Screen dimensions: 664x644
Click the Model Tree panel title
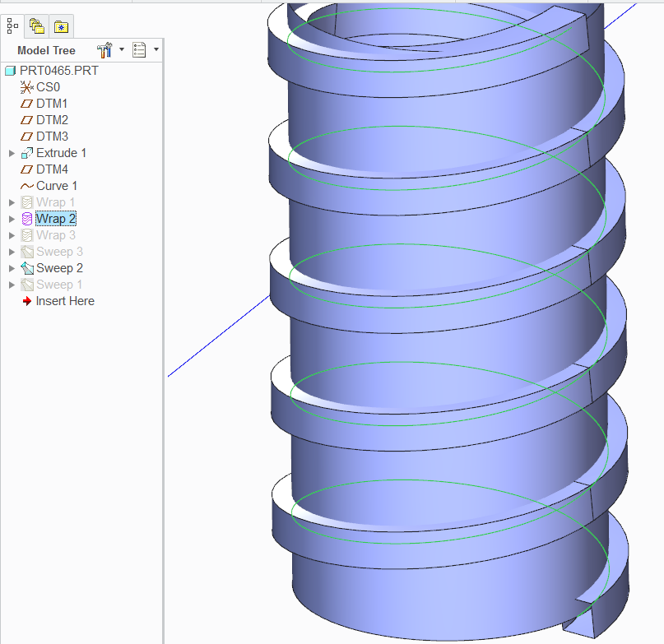[47, 50]
